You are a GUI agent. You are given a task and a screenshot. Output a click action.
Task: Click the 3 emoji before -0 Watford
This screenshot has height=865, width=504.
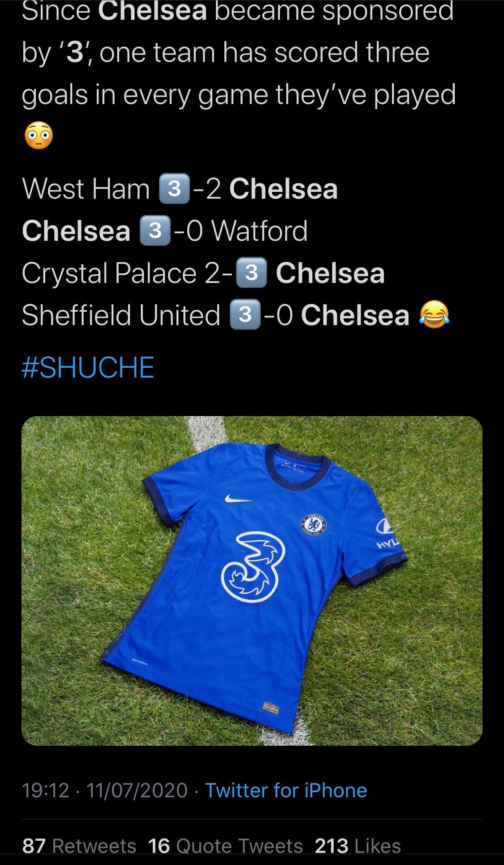[x=155, y=231]
